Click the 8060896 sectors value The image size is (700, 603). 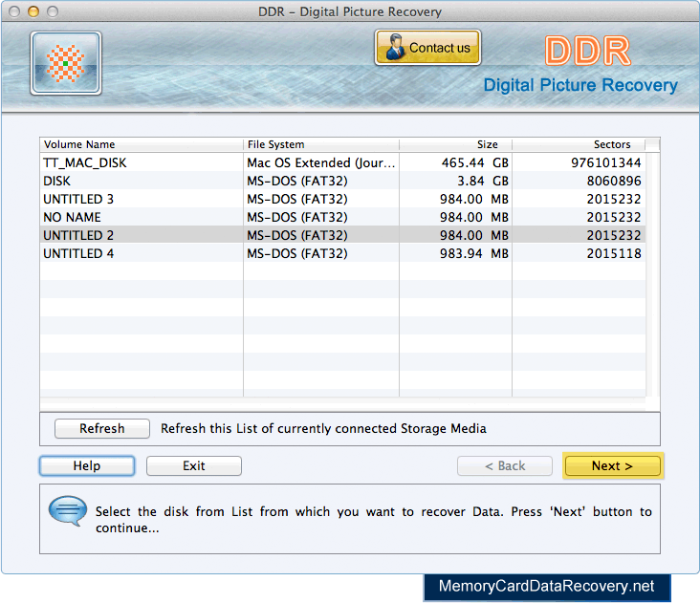(614, 181)
